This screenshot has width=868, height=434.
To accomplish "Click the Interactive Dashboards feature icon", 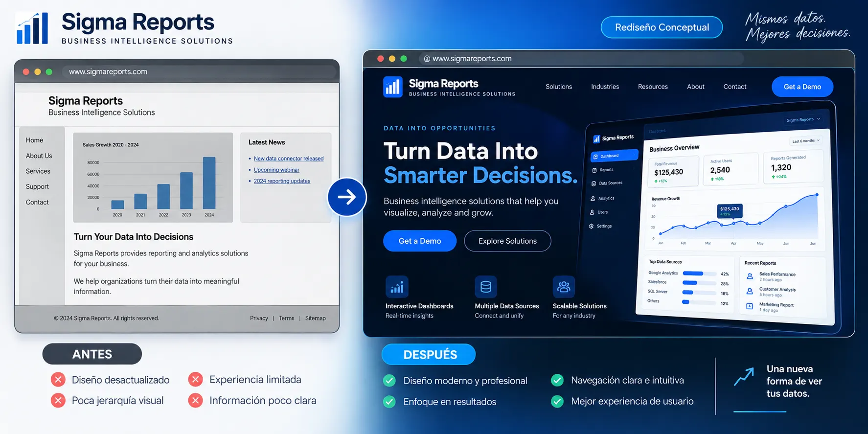I will click(397, 287).
